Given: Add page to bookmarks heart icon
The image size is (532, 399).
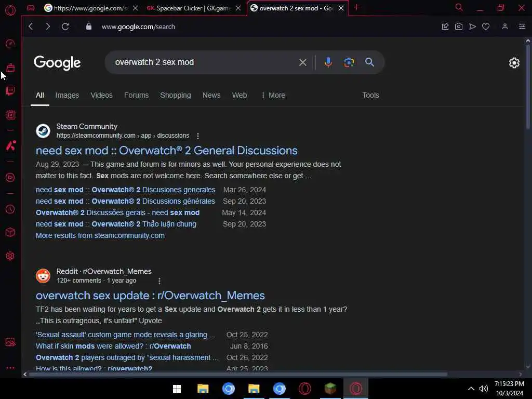Looking at the screenshot, I should (x=486, y=26).
